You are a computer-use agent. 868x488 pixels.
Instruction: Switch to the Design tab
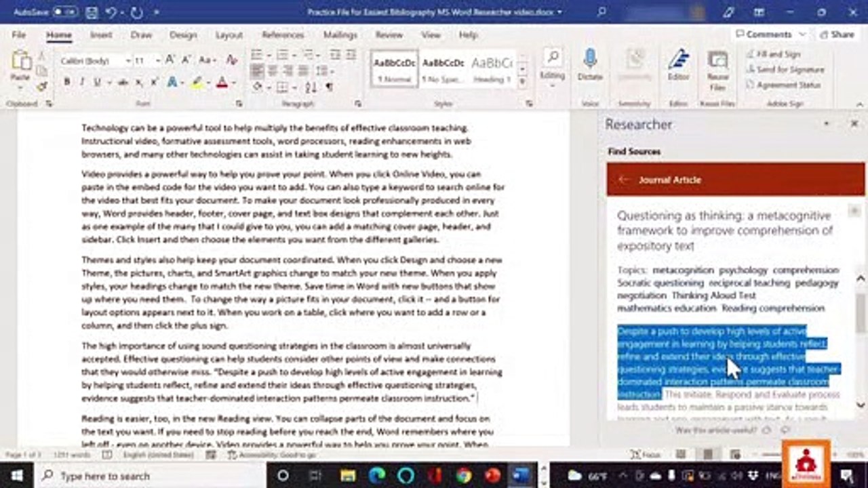tap(183, 35)
